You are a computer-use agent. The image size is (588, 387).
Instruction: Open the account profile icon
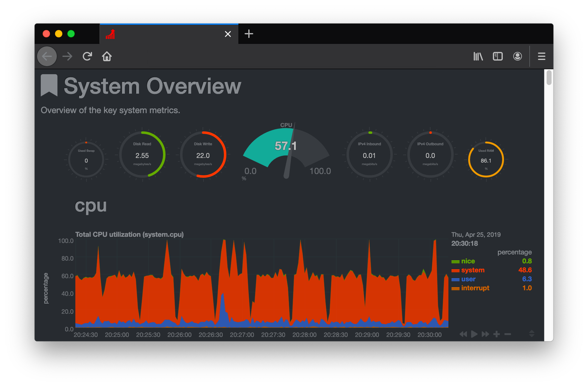[x=518, y=56]
